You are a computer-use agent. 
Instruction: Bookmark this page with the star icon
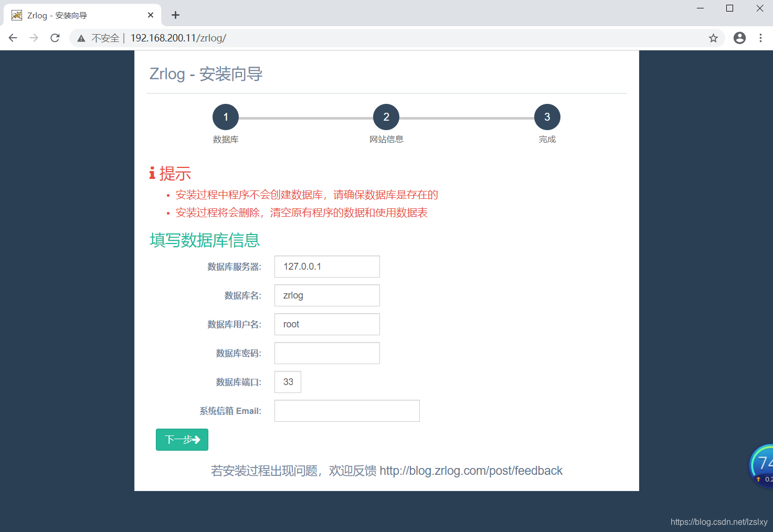tap(713, 38)
